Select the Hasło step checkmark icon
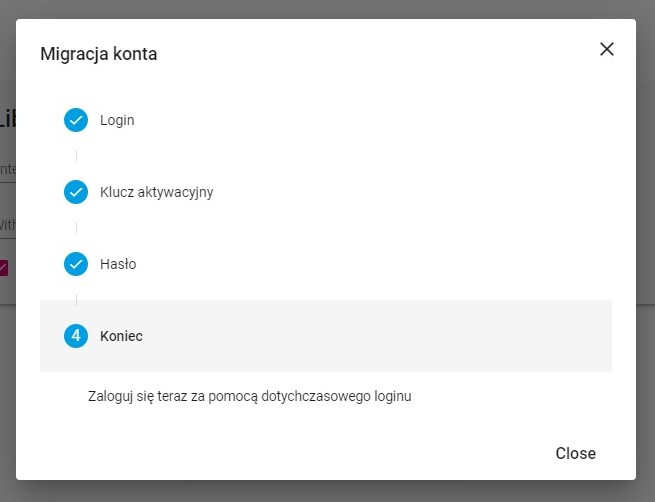Image resolution: width=655 pixels, height=502 pixels. 76,264
